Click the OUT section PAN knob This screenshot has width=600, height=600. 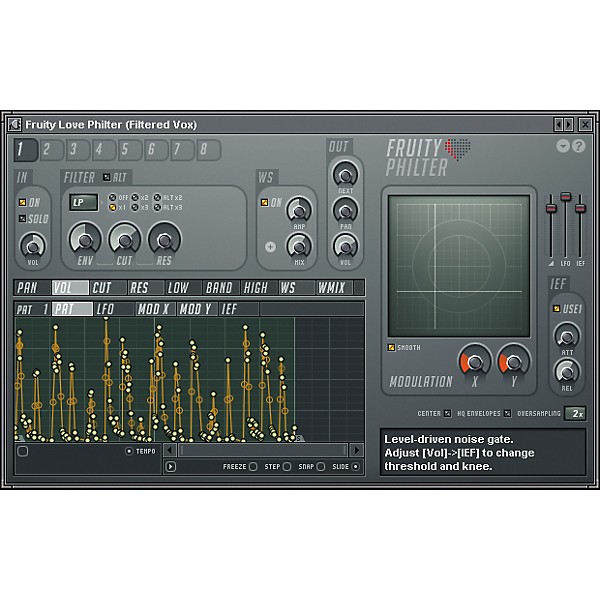345,211
